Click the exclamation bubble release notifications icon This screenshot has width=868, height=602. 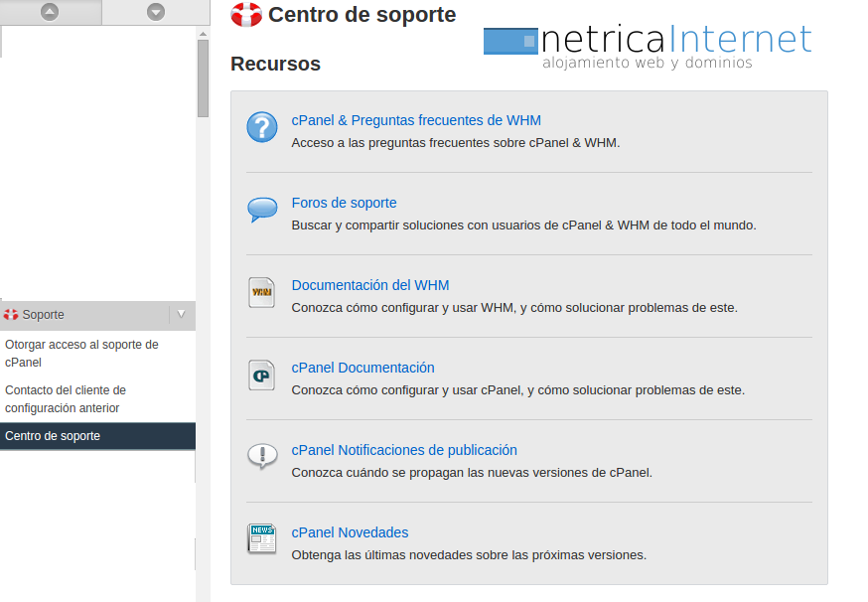click(262, 456)
